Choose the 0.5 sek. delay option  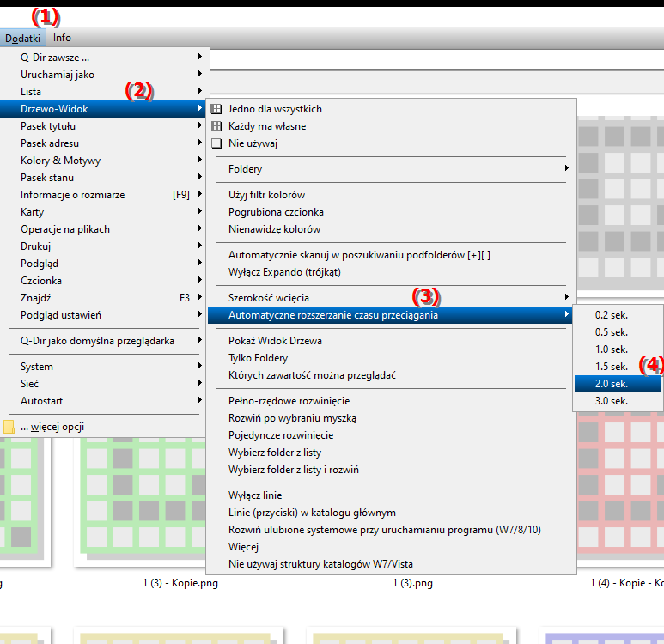click(612, 331)
